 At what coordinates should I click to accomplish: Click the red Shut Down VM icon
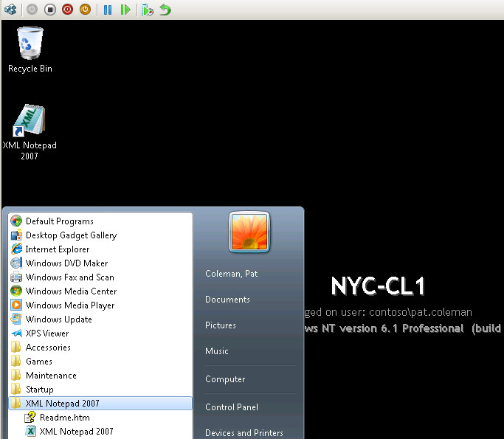(x=67, y=10)
